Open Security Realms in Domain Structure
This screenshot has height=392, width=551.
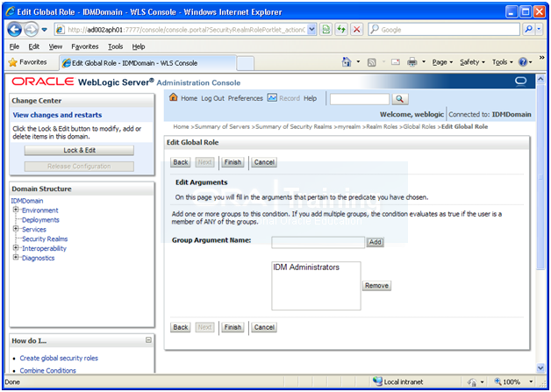45,239
